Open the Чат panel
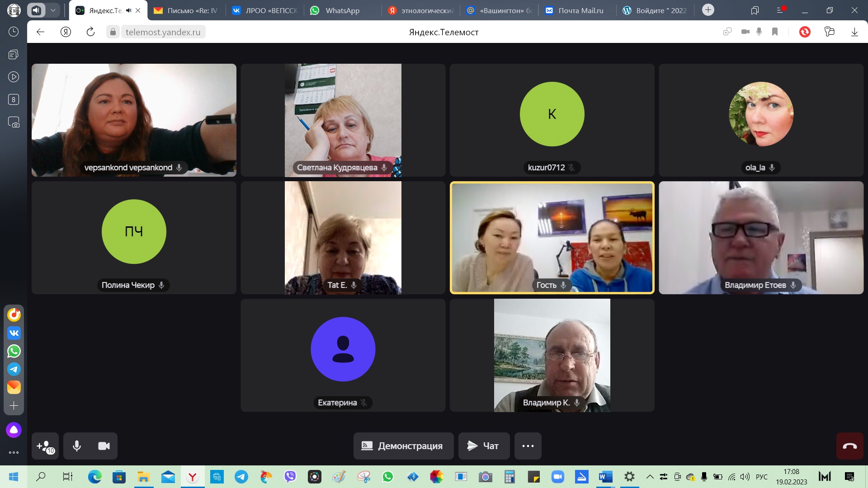The image size is (868, 488). (x=484, y=446)
